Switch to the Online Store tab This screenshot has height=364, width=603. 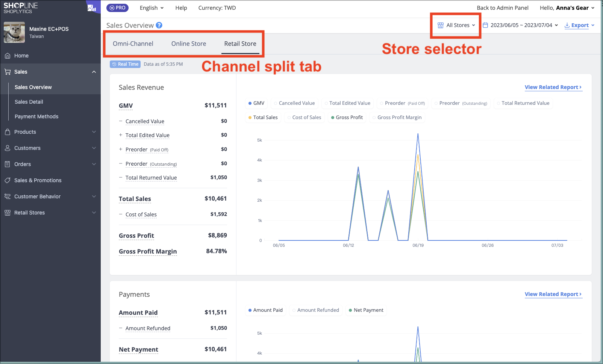[189, 44]
